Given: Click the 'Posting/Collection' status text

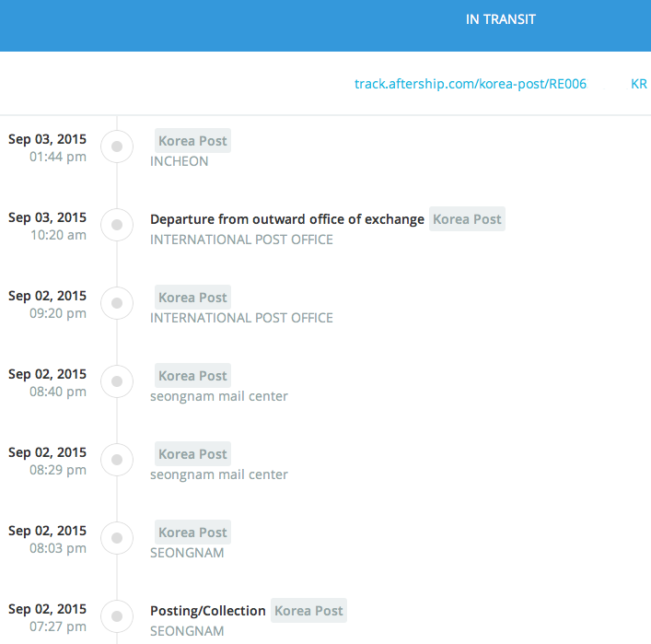Looking at the screenshot, I should click(x=208, y=611).
